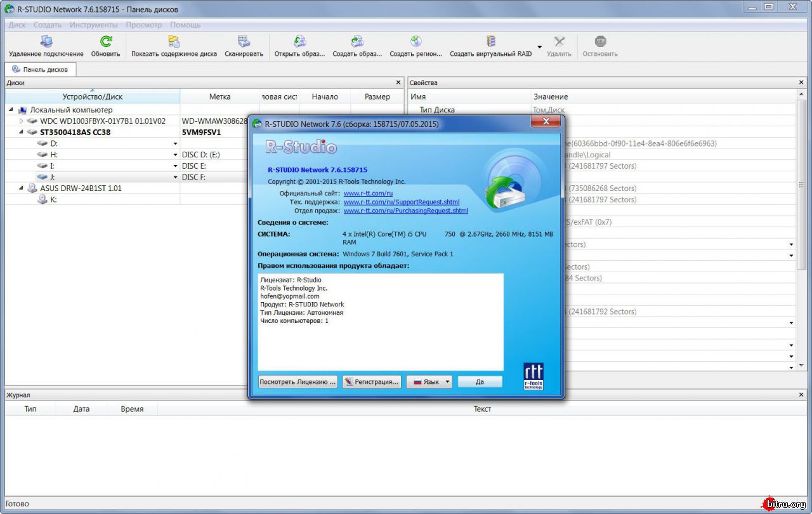
Task: Click the Start (Начало) column header
Action: 325,96
